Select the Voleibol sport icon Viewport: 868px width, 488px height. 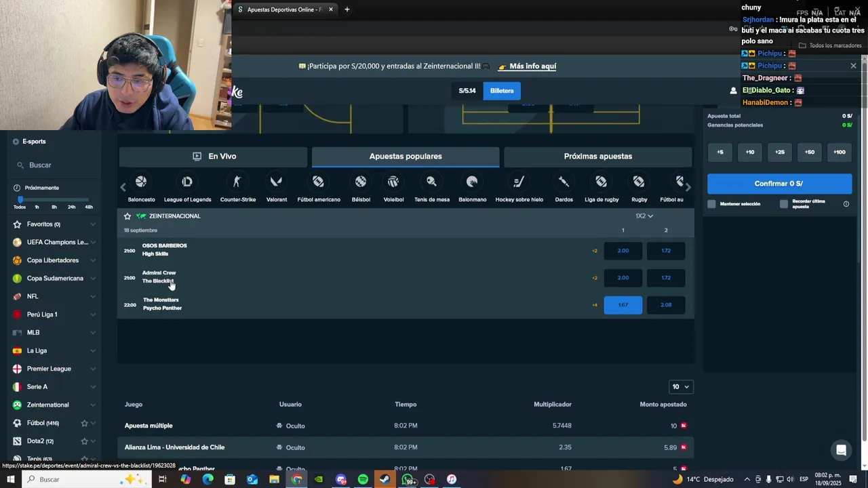pyautogui.click(x=393, y=182)
